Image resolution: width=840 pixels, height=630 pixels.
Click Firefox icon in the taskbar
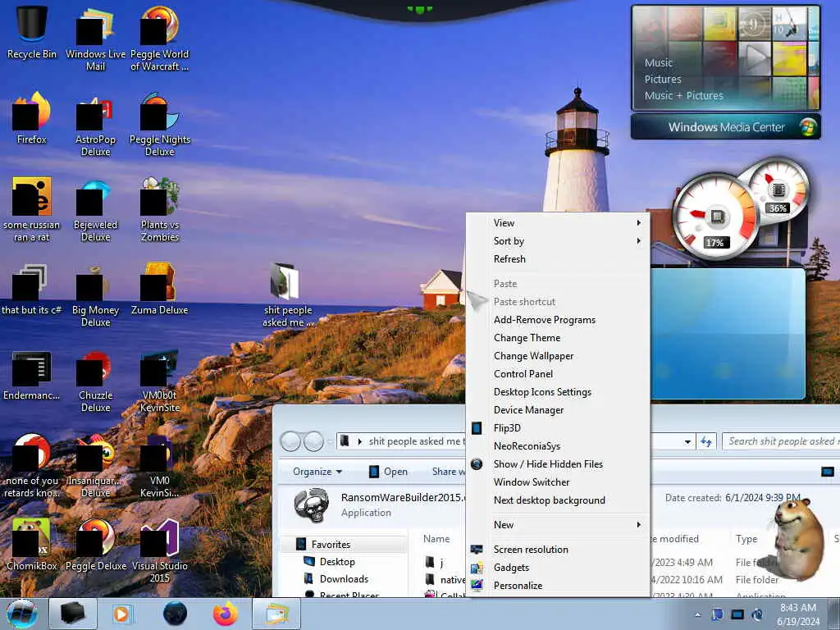(226, 614)
